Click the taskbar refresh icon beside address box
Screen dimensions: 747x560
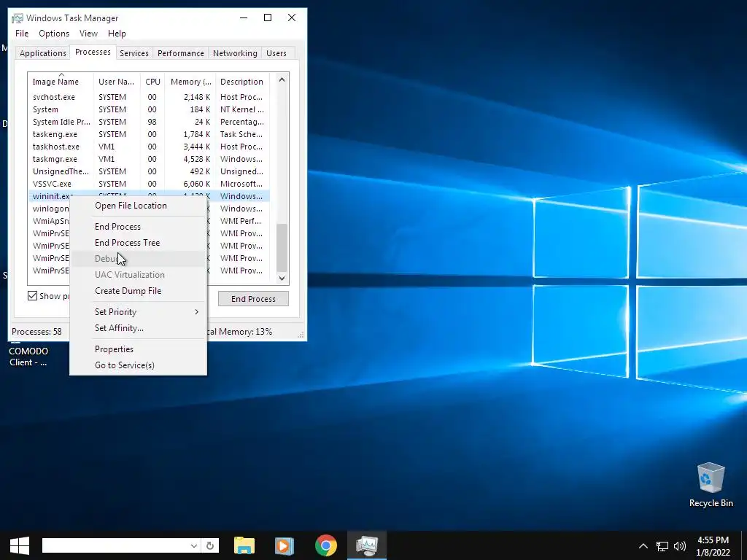pyautogui.click(x=210, y=545)
